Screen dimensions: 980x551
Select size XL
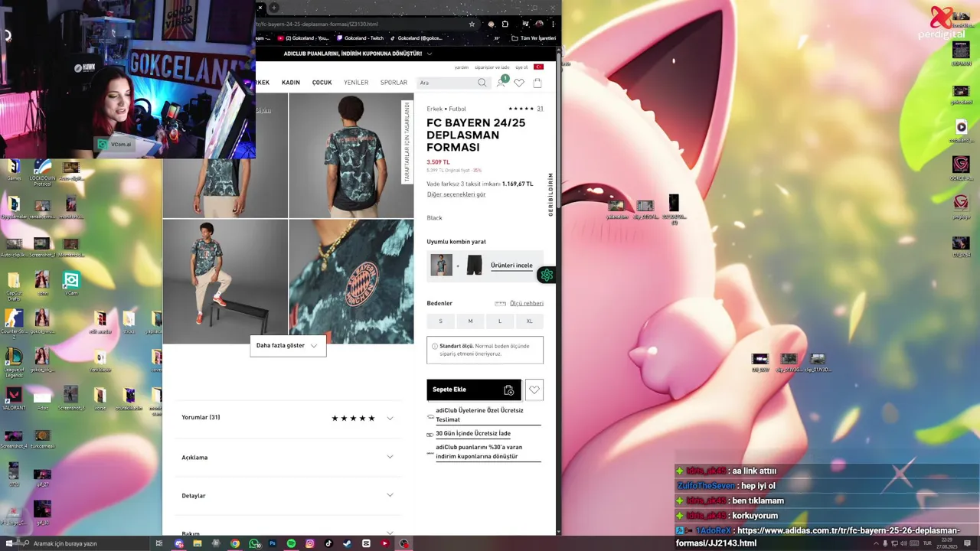[529, 321]
